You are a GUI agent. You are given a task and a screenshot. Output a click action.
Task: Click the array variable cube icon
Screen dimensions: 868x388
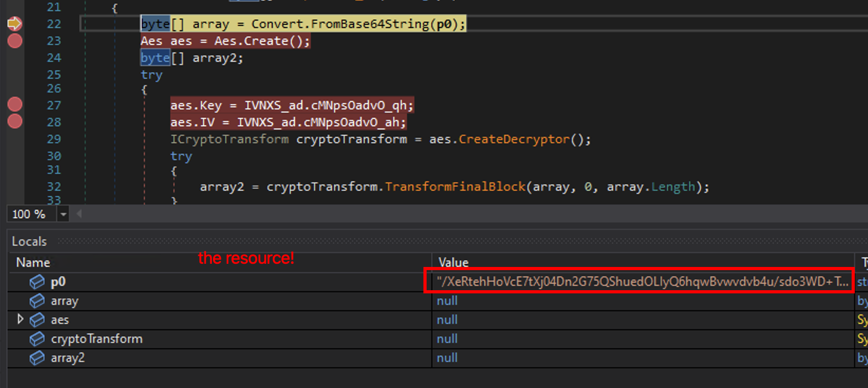37,301
